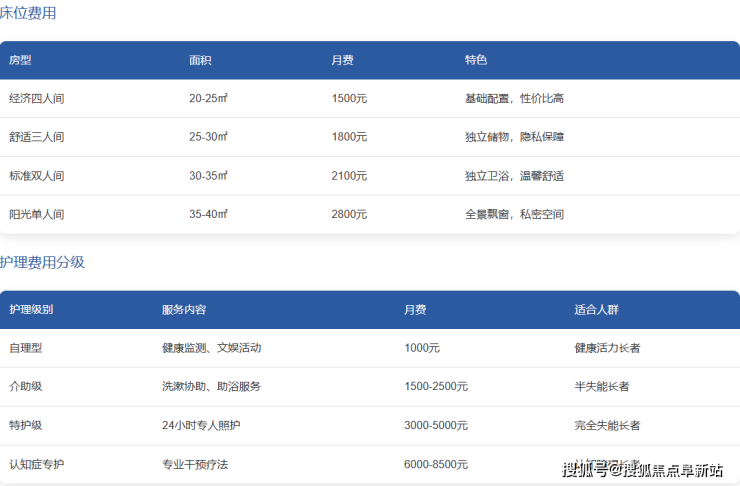Viewport: 740px width, 486px height.
Task: Click the 特色 column header
Action: [476, 60]
